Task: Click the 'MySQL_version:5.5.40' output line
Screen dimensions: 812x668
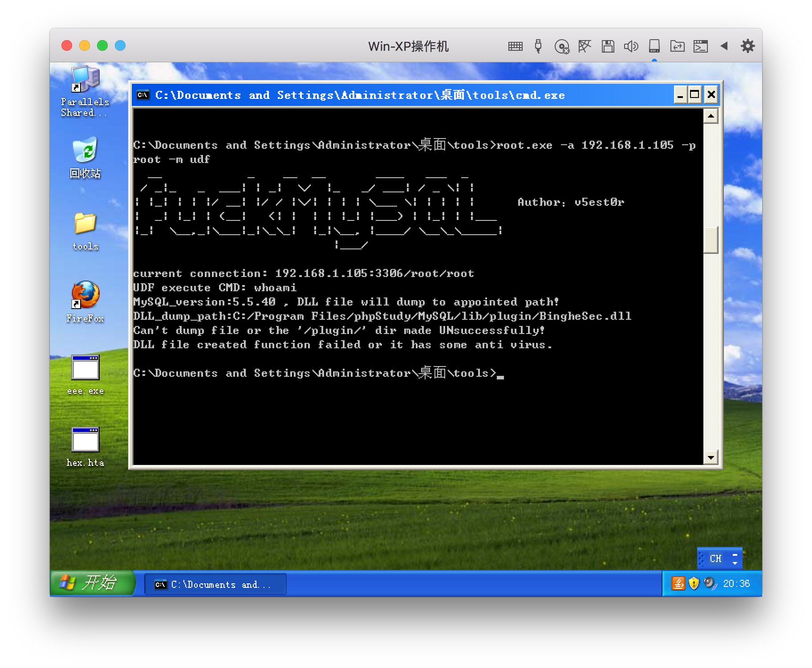Action: (346, 302)
